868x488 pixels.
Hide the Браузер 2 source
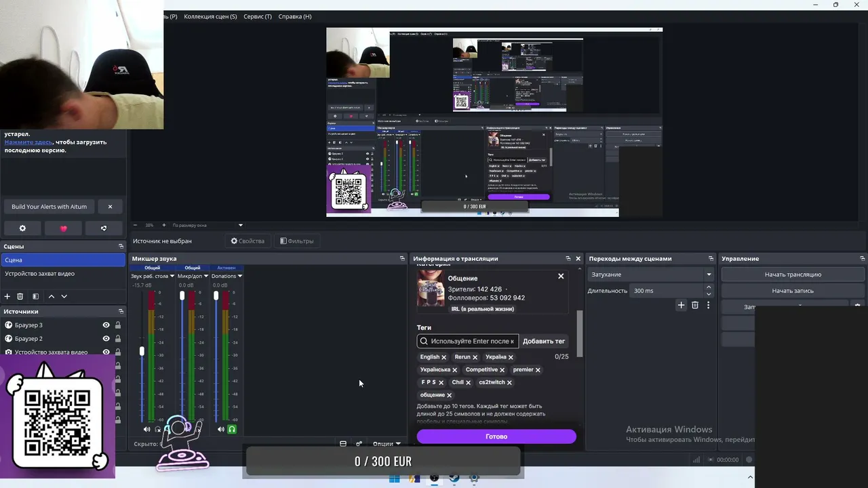[x=106, y=339]
